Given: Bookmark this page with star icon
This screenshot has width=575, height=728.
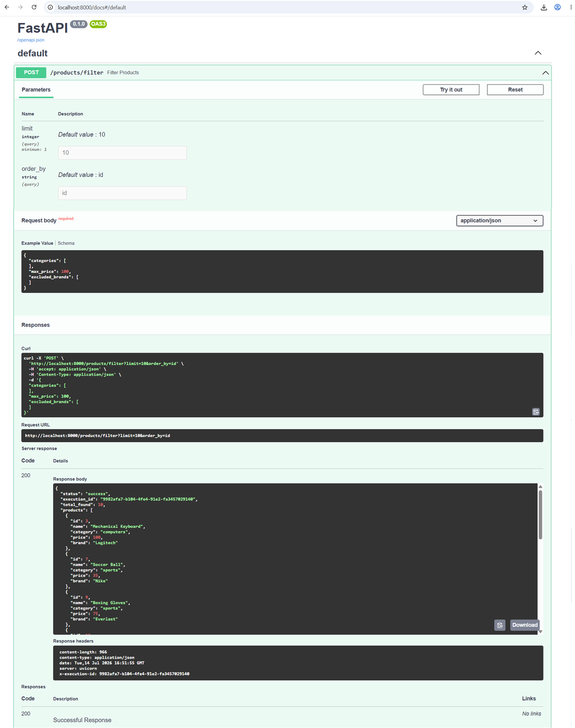Looking at the screenshot, I should click(x=525, y=7).
